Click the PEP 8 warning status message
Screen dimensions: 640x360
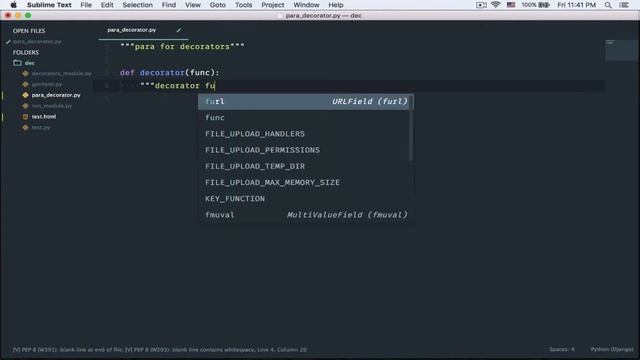pos(159,350)
